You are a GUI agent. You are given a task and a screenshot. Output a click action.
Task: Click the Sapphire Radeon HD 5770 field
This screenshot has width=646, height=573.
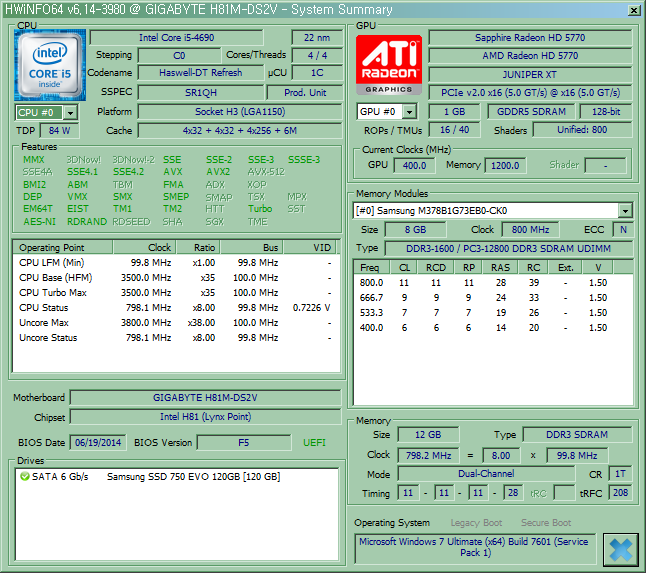coord(530,38)
